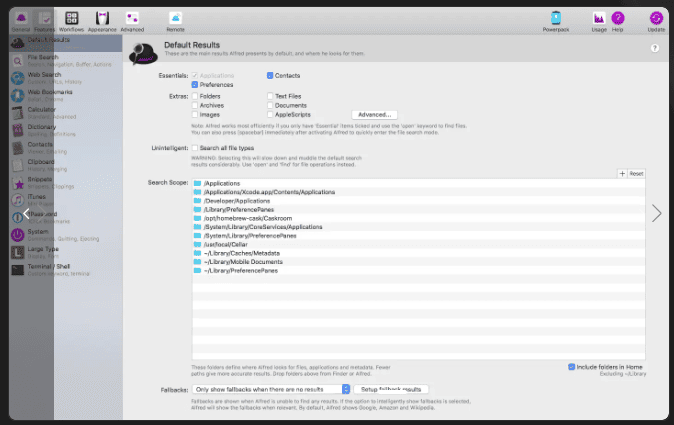Select the ~/Library/PreferencePanes row
Screen dimensions: 674x425
tap(418, 271)
